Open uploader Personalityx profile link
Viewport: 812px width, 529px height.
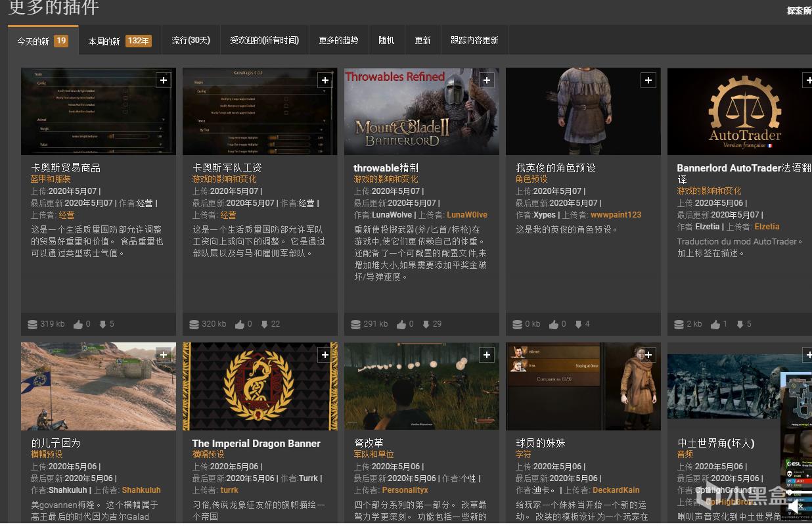(x=405, y=490)
